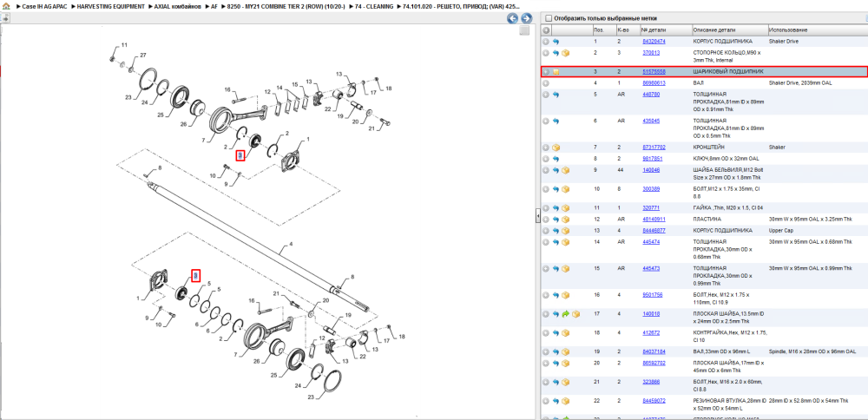Open the '74 - CLEANING' breadcrumb
The width and height of the screenshot is (868, 420).
click(374, 5)
